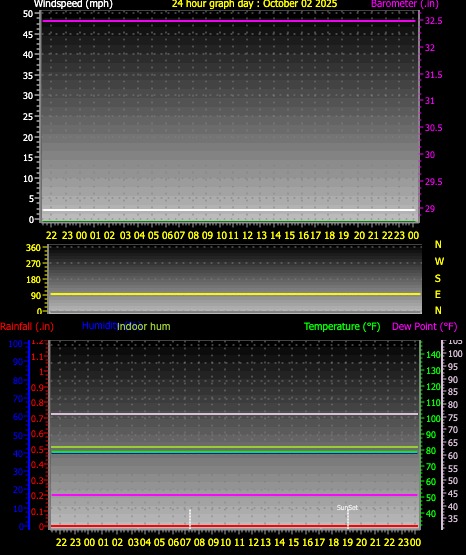466x555 pixels.
Task: Click the 'Rainfall (.in)' legend label
Action: (x=27, y=326)
